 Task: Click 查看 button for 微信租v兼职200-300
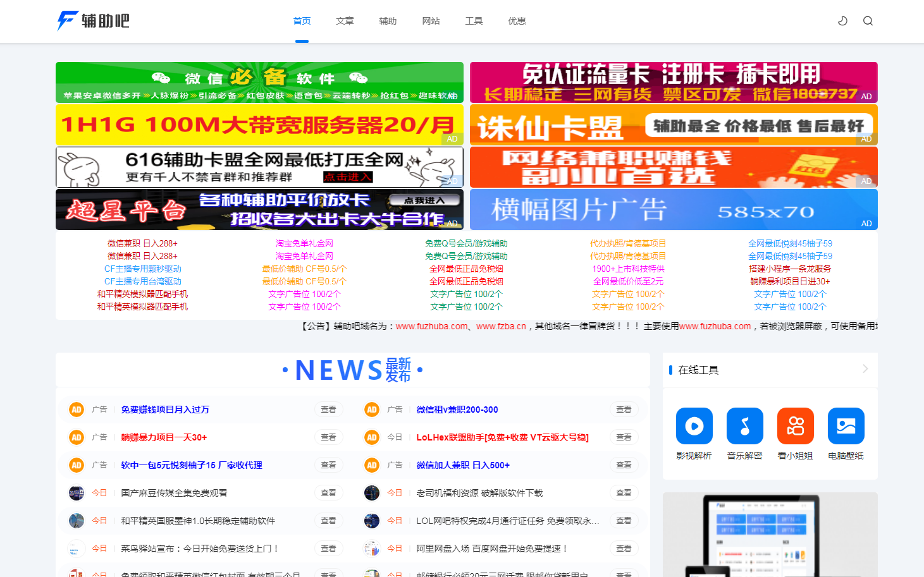pos(624,410)
